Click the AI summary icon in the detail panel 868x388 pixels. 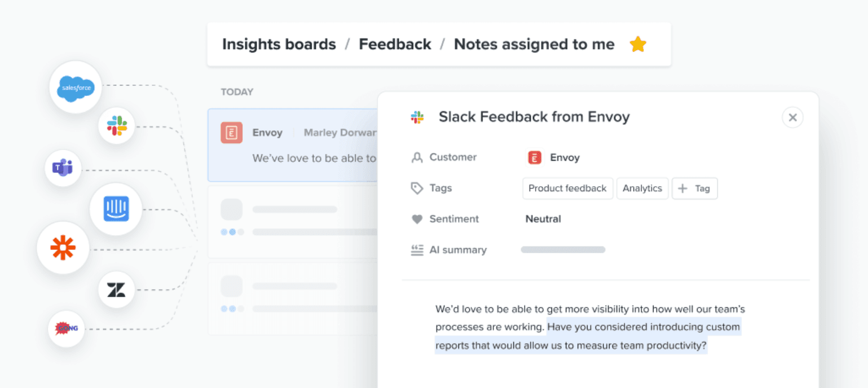[417, 249]
